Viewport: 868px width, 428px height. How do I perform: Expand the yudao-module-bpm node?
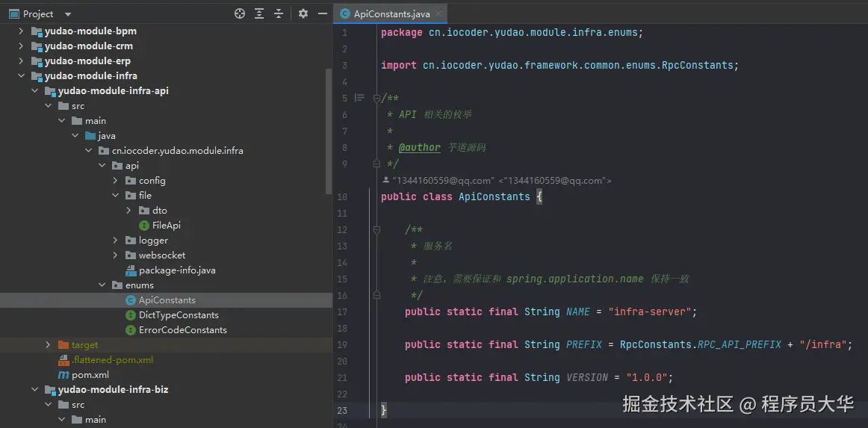tap(21, 31)
